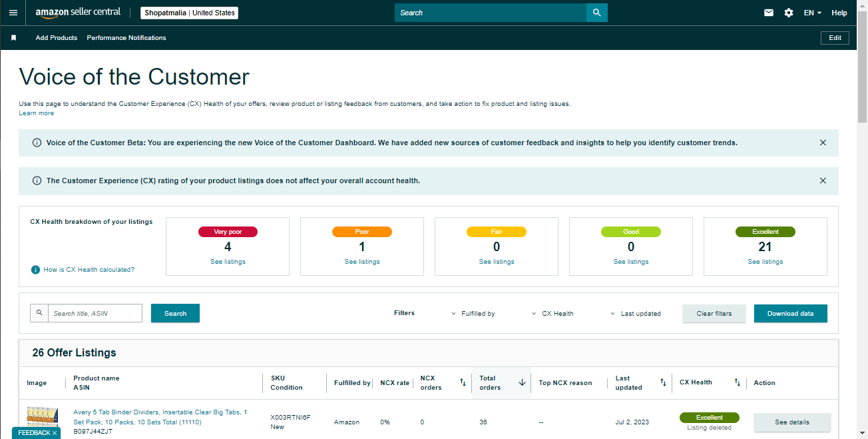Click the SKU X003RTNI6F cell
Image resolution: width=868 pixels, height=439 pixels.
coord(290,418)
